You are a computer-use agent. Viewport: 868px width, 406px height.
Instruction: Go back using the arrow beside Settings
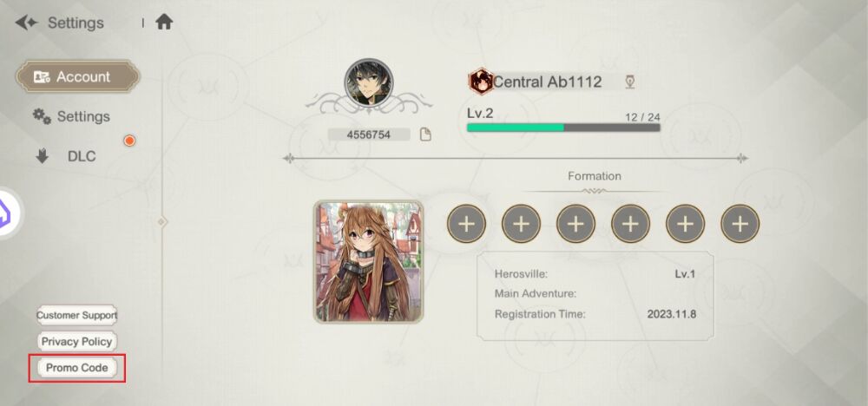click(26, 23)
